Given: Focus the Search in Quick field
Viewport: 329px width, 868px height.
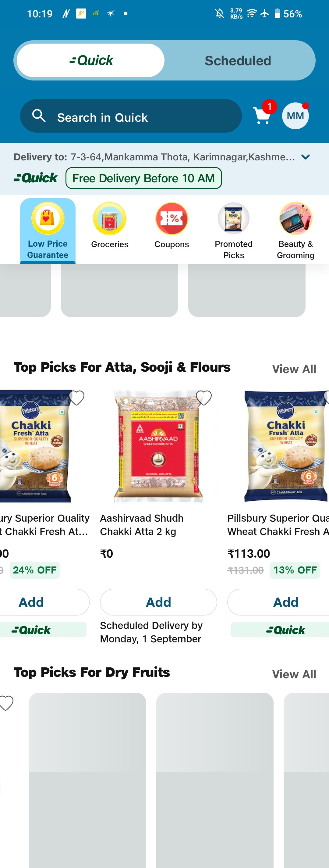Looking at the screenshot, I should click(x=131, y=116).
